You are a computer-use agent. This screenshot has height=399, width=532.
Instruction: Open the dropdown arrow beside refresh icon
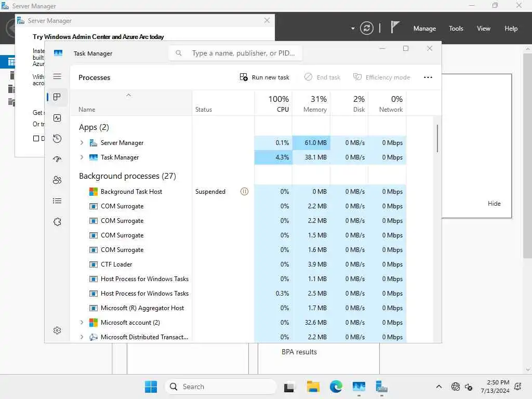click(x=353, y=29)
